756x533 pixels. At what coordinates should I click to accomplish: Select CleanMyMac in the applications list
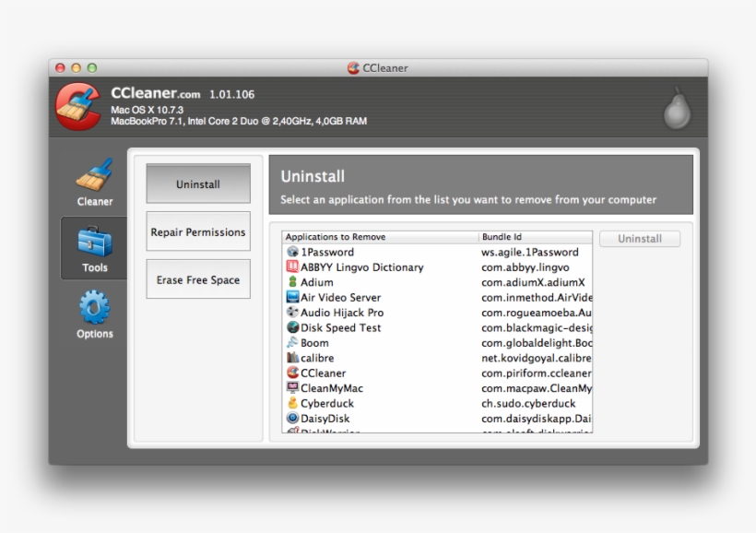click(332, 388)
